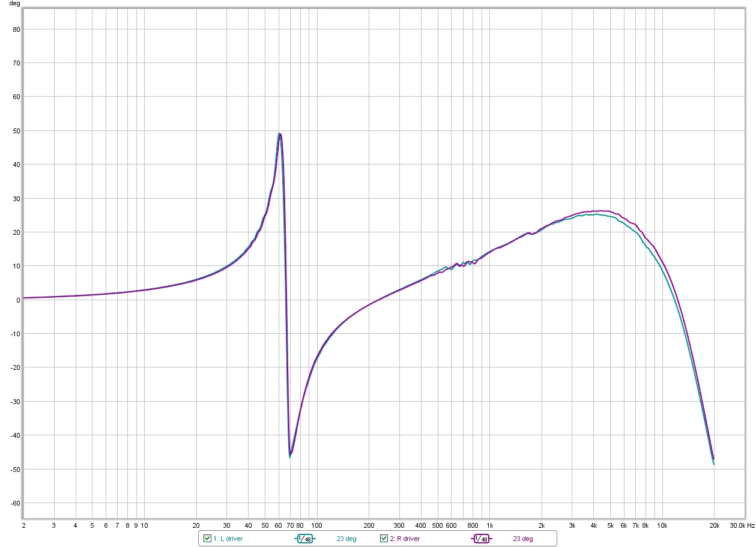The image size is (756, 547).
Task: Uncheck the 1: L driver trace checkbox
Action: [207, 539]
